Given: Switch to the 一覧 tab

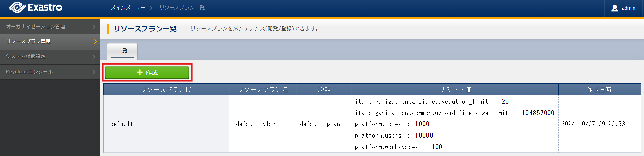Looking at the screenshot, I should [122, 51].
